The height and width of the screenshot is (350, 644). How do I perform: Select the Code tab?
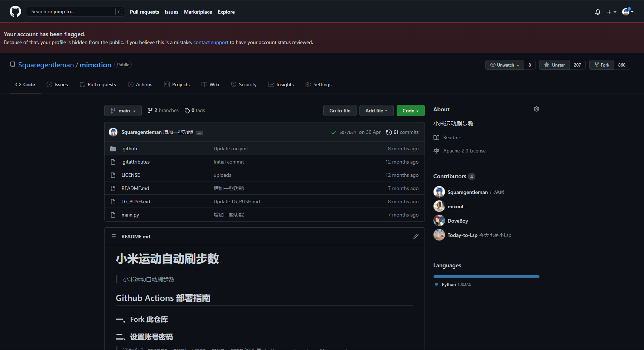pos(25,84)
